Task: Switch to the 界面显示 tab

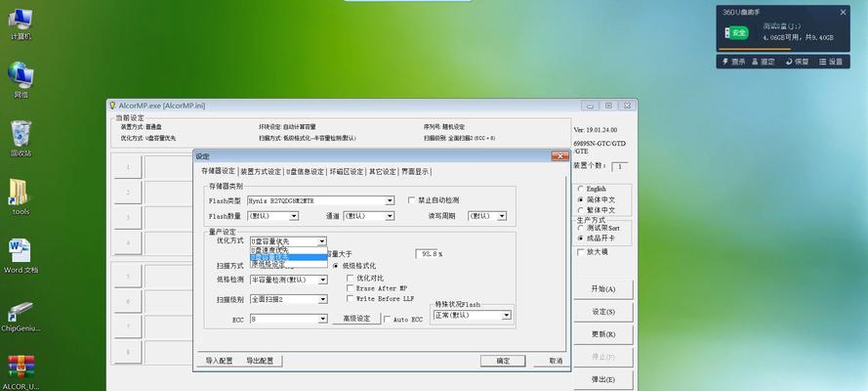Action: coord(415,172)
